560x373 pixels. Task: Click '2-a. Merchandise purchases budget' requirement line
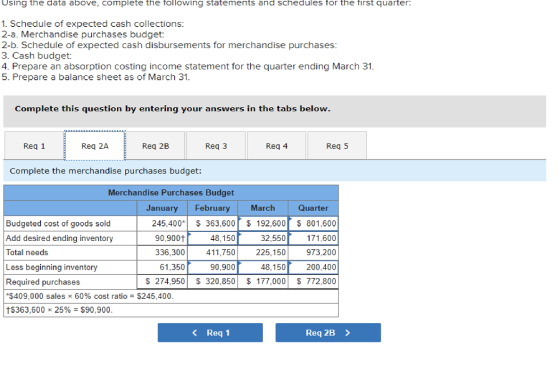(83, 34)
